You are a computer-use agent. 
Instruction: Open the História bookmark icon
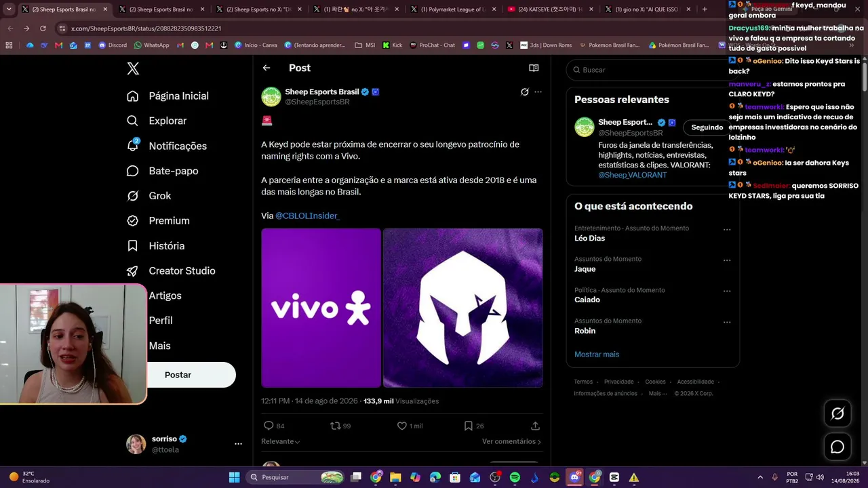click(x=133, y=245)
